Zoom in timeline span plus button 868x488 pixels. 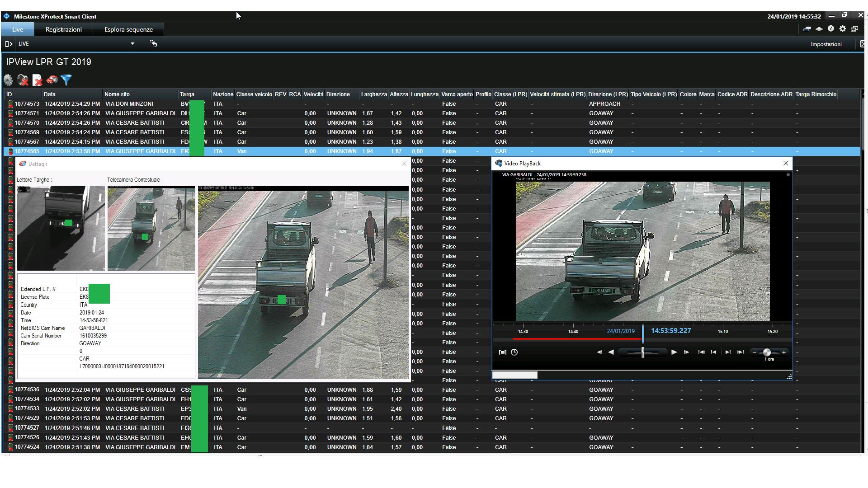point(784,352)
